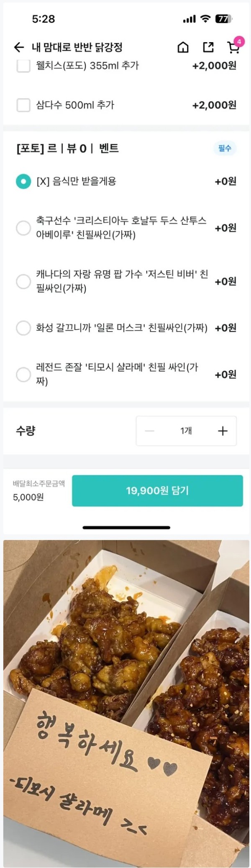This screenshot has height=868, width=251.
Task: Tap the 19,900원 담기 button
Action: click(157, 490)
